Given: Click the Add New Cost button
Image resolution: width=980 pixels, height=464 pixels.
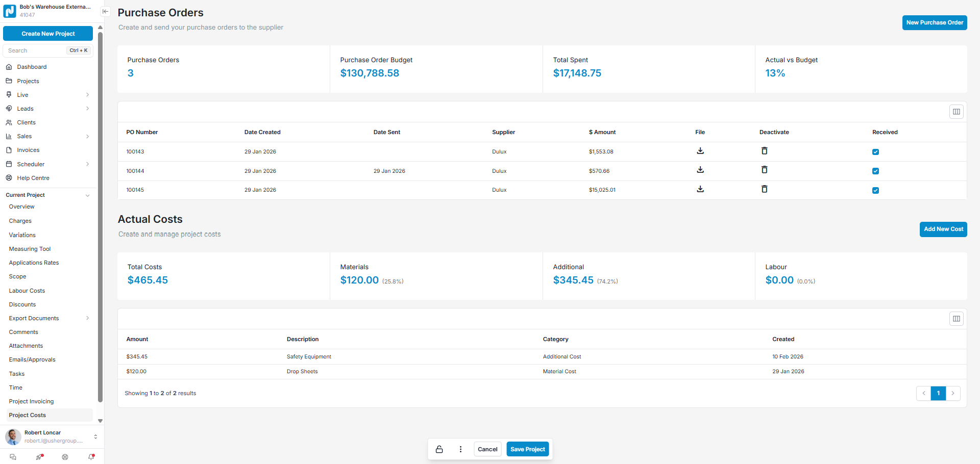Looking at the screenshot, I should pyautogui.click(x=943, y=229).
